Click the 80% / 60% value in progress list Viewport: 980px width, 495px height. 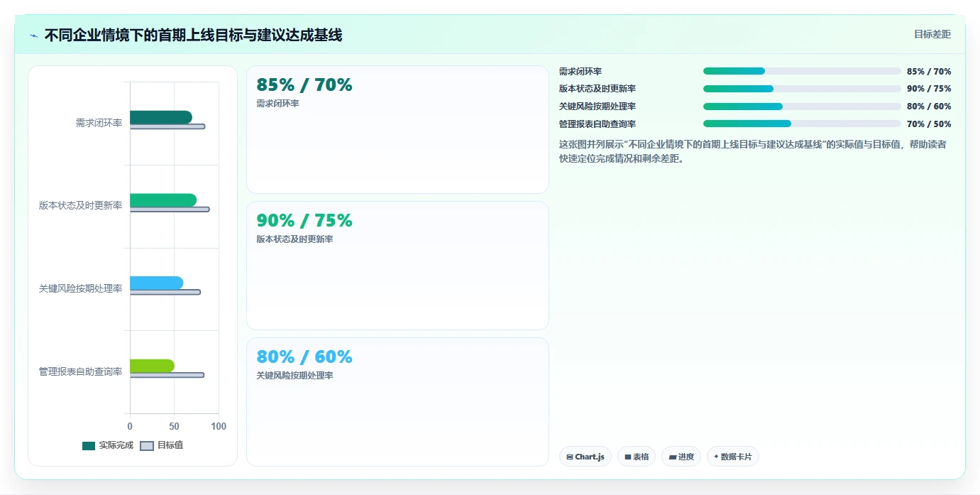[929, 107]
